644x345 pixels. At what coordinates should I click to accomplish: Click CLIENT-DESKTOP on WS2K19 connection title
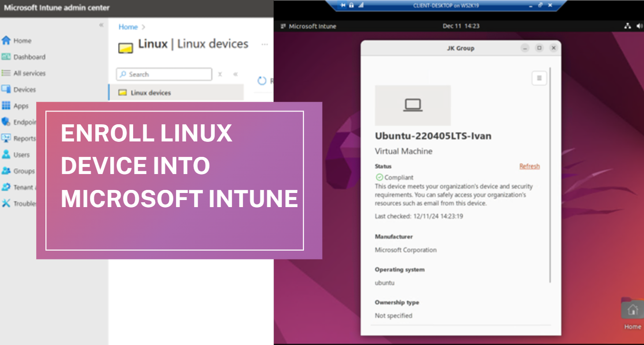coord(446,5)
